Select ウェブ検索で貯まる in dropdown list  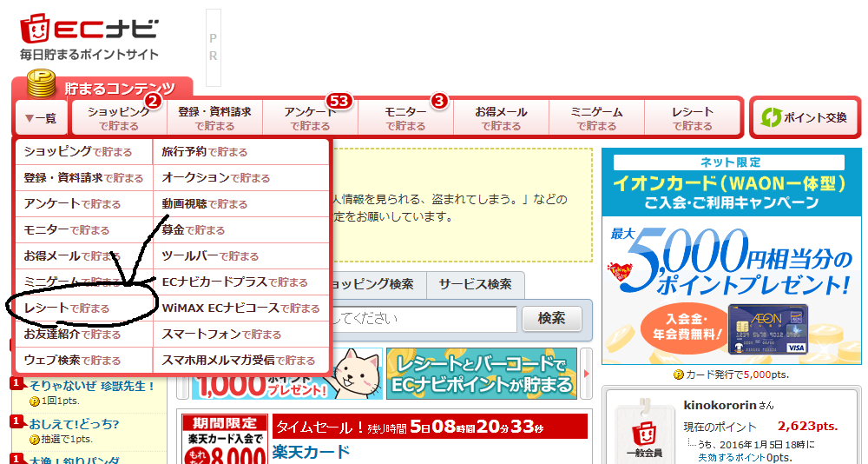(84, 361)
